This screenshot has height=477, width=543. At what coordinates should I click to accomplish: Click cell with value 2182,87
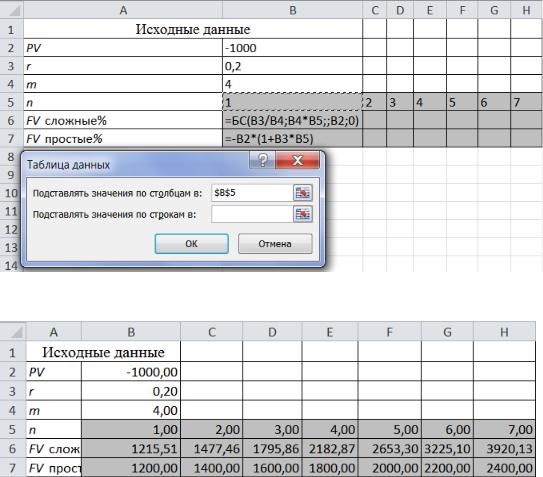coord(330,449)
